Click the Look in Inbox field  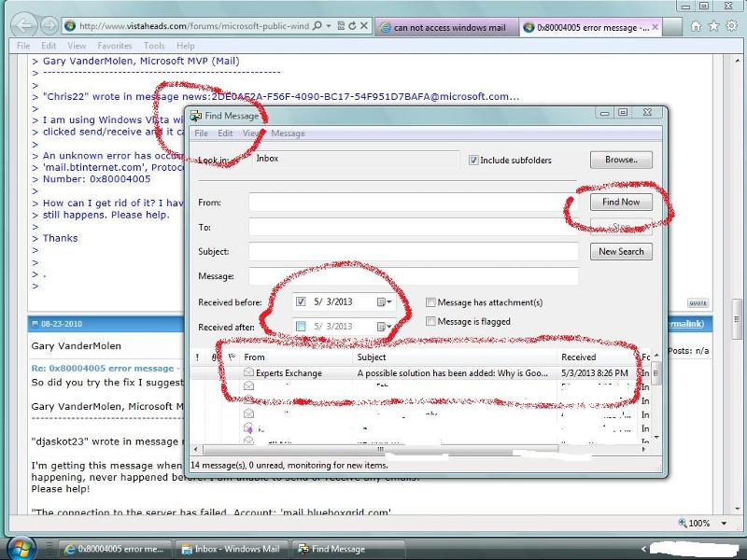click(355, 159)
